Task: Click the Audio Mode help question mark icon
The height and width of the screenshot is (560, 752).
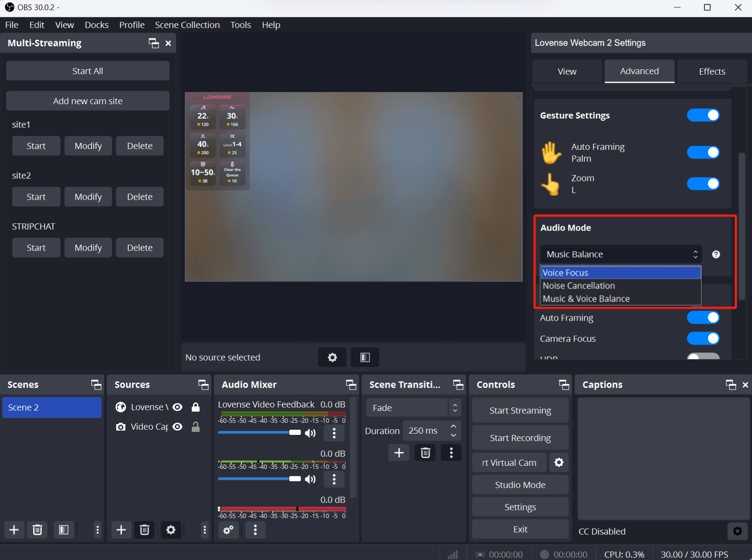Action: [716, 255]
